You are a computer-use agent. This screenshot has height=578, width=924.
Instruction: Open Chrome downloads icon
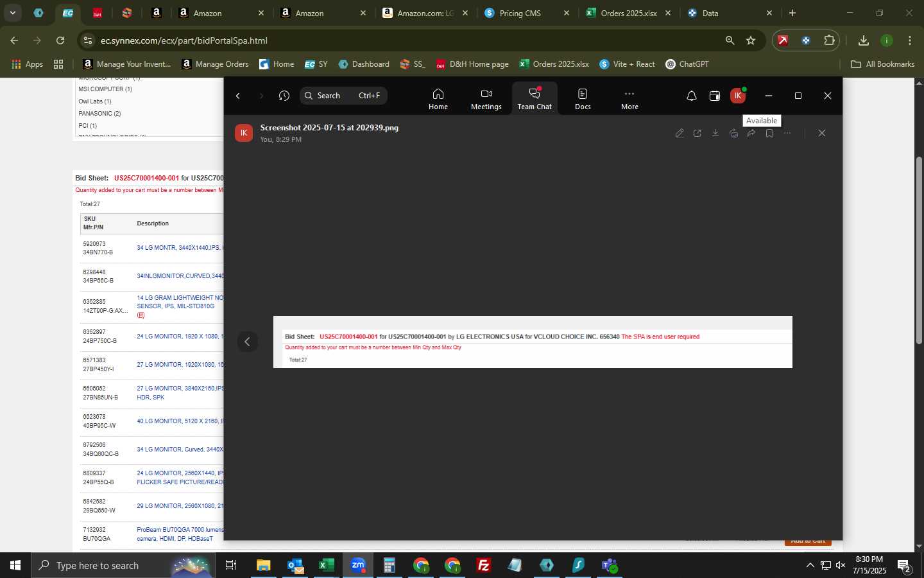(x=864, y=40)
